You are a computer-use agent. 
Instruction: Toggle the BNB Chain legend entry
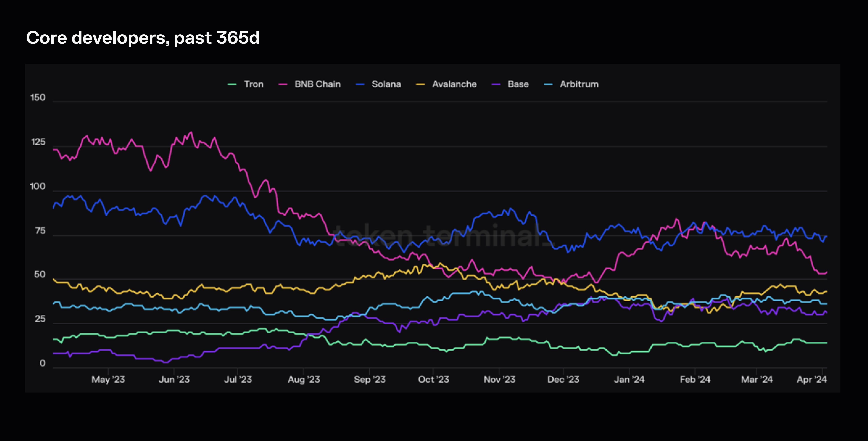317,84
